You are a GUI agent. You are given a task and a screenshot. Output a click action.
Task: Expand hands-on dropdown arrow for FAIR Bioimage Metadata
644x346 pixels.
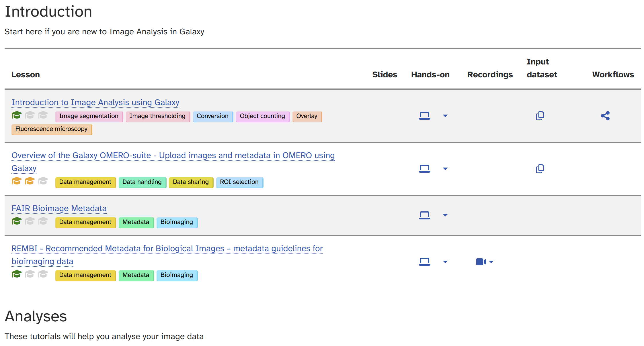pos(445,215)
